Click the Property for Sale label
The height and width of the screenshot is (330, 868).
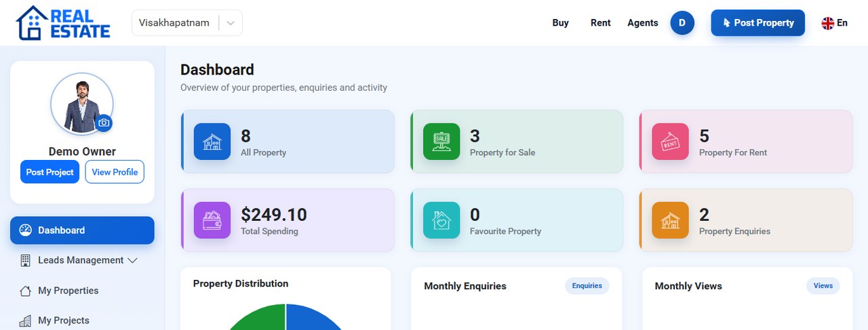coord(502,152)
